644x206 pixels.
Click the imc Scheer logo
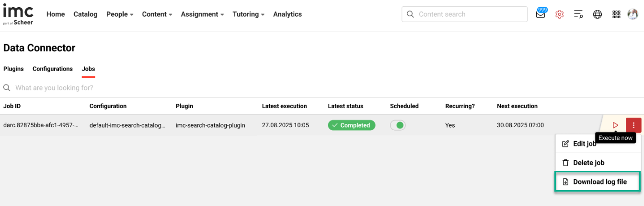tap(18, 14)
